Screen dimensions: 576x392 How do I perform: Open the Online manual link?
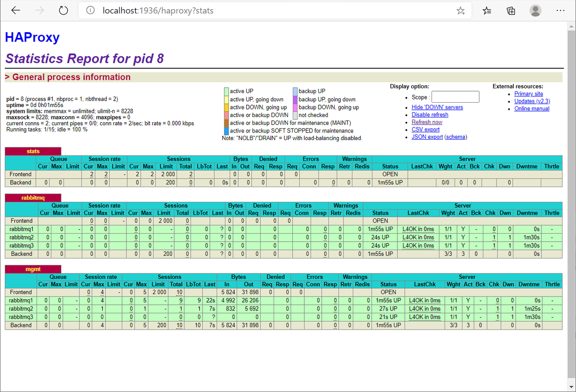click(532, 108)
